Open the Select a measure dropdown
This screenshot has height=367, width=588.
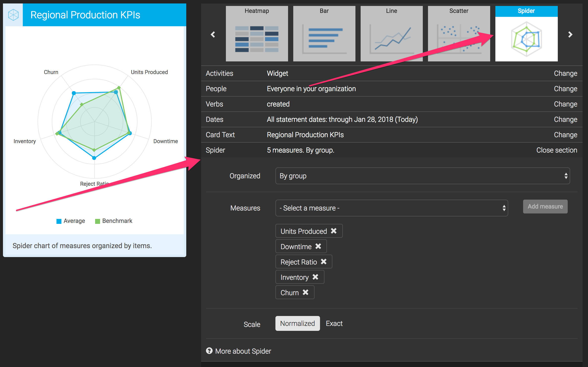pos(391,208)
